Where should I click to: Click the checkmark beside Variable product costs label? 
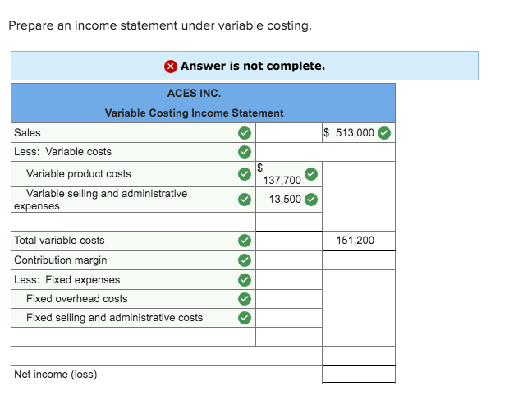(245, 174)
